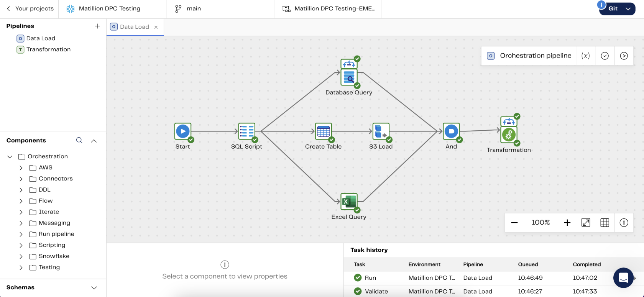Click the Git notification info badge

(x=601, y=5)
